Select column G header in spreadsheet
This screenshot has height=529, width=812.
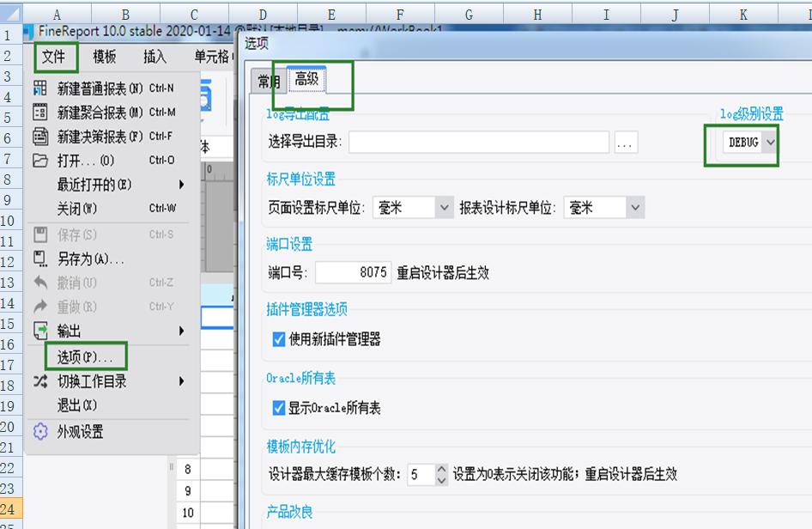469,14
